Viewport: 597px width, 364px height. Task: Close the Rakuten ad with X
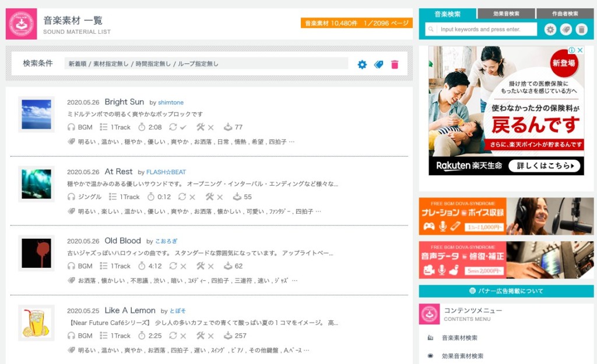580,50
